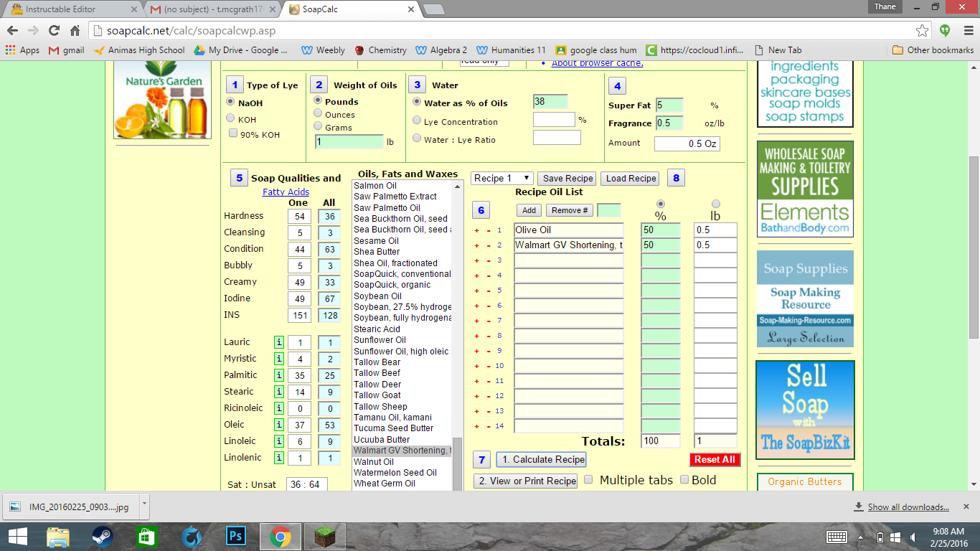Reload the page with the browser refresh icon
980x551 pixels.
point(54,30)
